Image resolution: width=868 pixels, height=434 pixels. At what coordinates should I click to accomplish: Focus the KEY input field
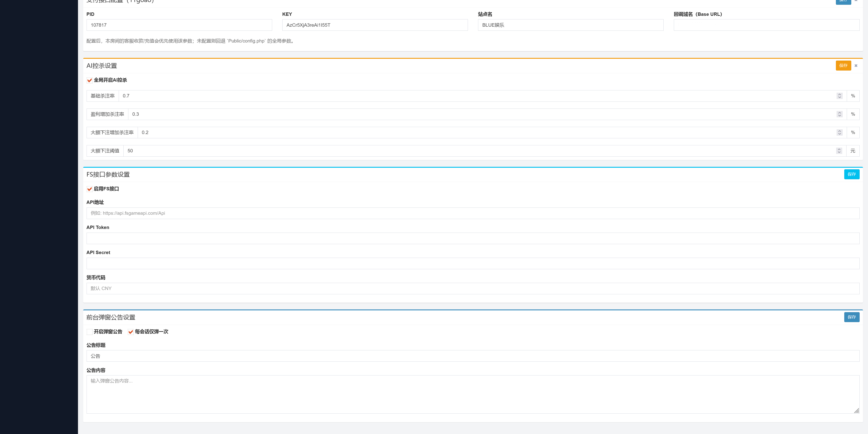pyautogui.click(x=375, y=25)
